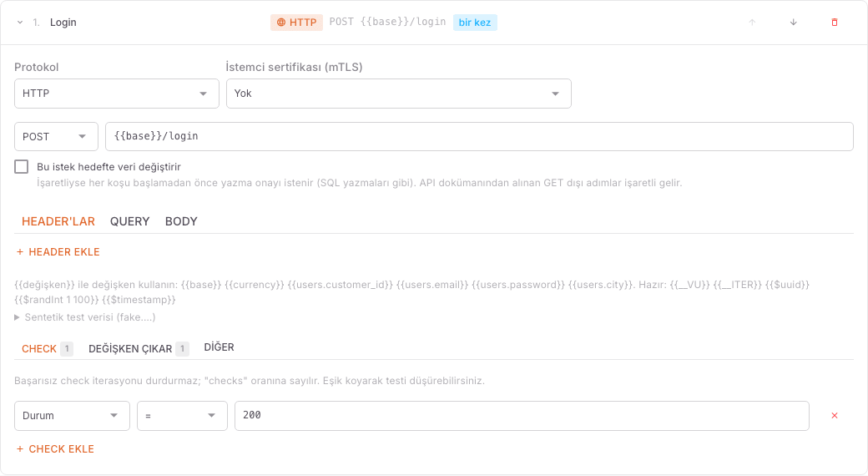Click the hint text starting 'İşaretliyse her koşu'
This screenshot has width=868, height=476.
click(x=359, y=183)
